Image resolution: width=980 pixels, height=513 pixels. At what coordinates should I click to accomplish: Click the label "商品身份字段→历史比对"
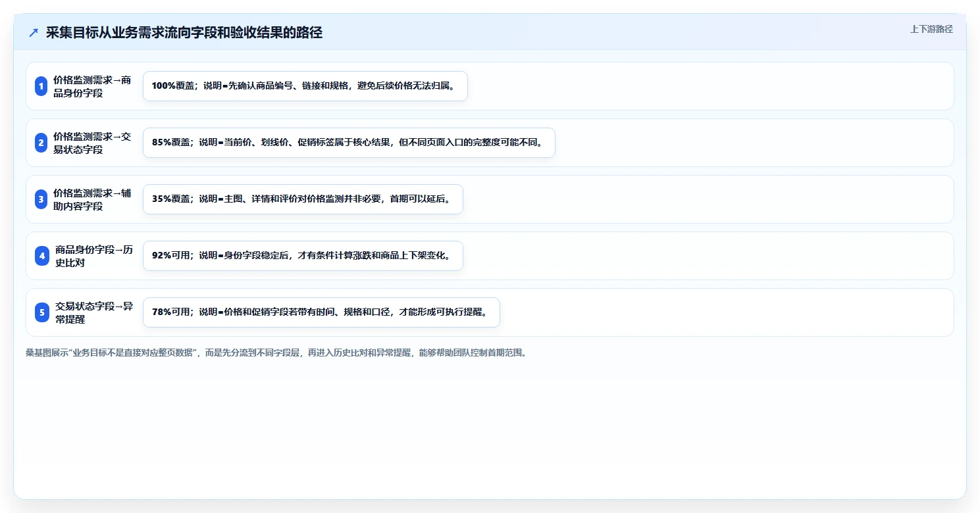click(94, 256)
